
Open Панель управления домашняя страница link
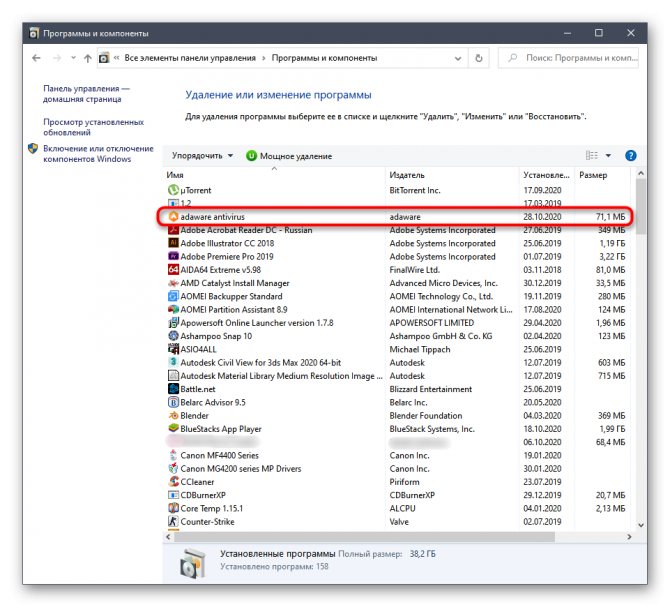pos(86,94)
